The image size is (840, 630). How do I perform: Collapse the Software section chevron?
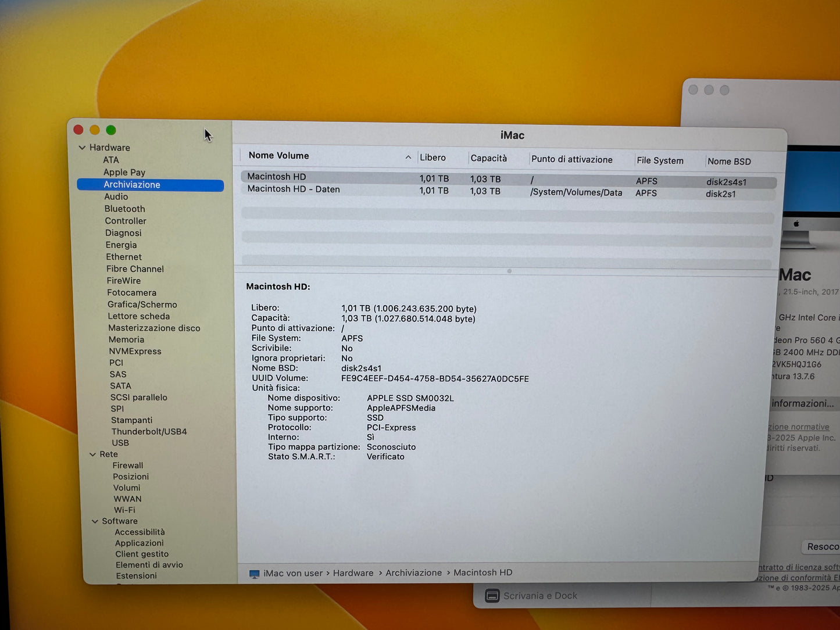95,521
